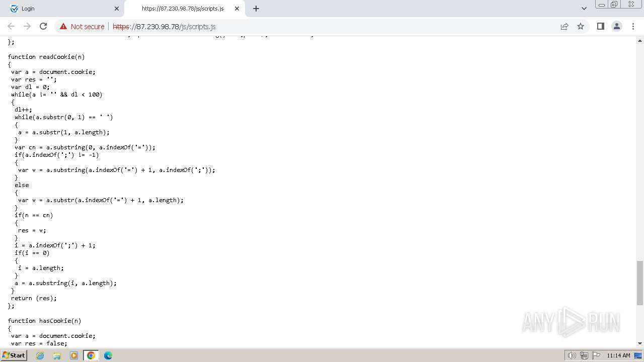
Task: Toggle the browser side panel
Action: point(600,26)
